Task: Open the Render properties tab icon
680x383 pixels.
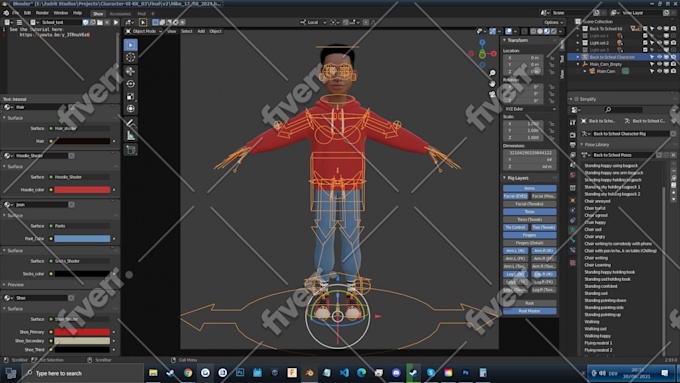Action: point(573,135)
